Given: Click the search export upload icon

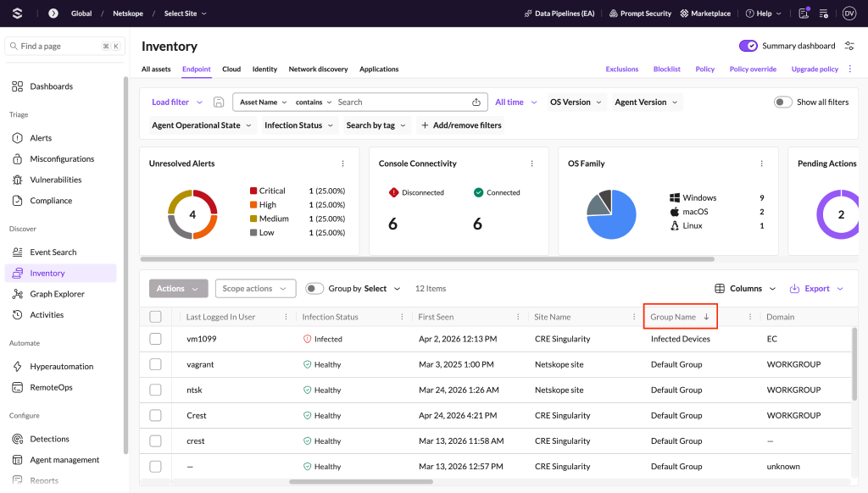Looking at the screenshot, I should [476, 102].
